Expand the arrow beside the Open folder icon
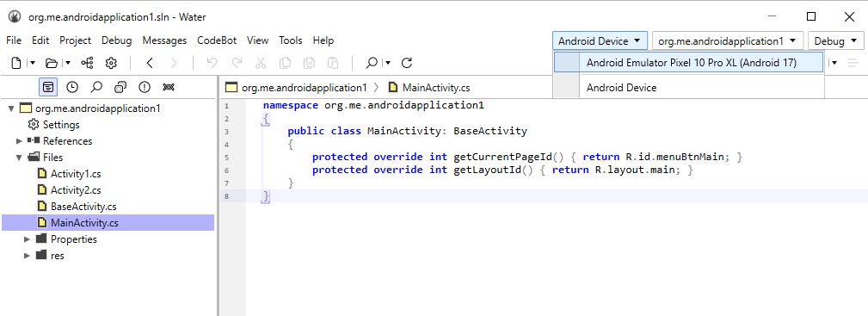Image resolution: width=868 pixels, height=316 pixels. coord(68,63)
